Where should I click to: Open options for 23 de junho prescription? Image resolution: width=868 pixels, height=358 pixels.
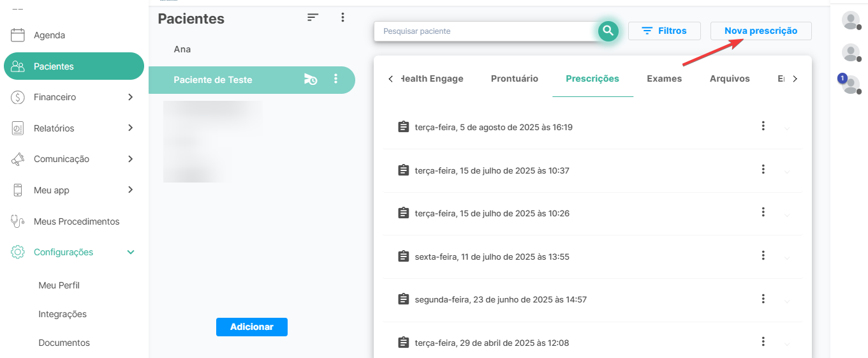click(x=763, y=299)
